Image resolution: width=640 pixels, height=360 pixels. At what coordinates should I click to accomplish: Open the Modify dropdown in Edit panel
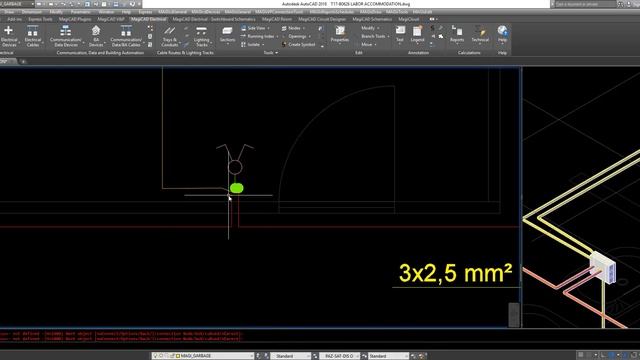pyautogui.click(x=370, y=28)
